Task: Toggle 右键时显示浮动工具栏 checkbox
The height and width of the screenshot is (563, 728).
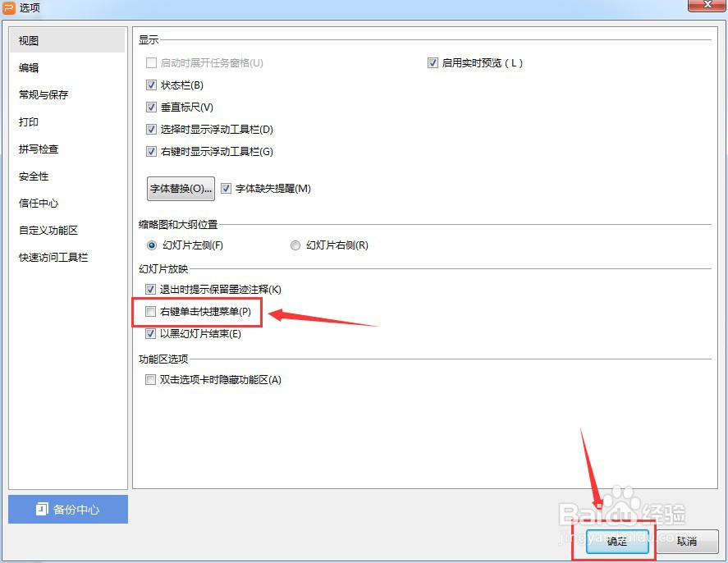Action: click(151, 151)
